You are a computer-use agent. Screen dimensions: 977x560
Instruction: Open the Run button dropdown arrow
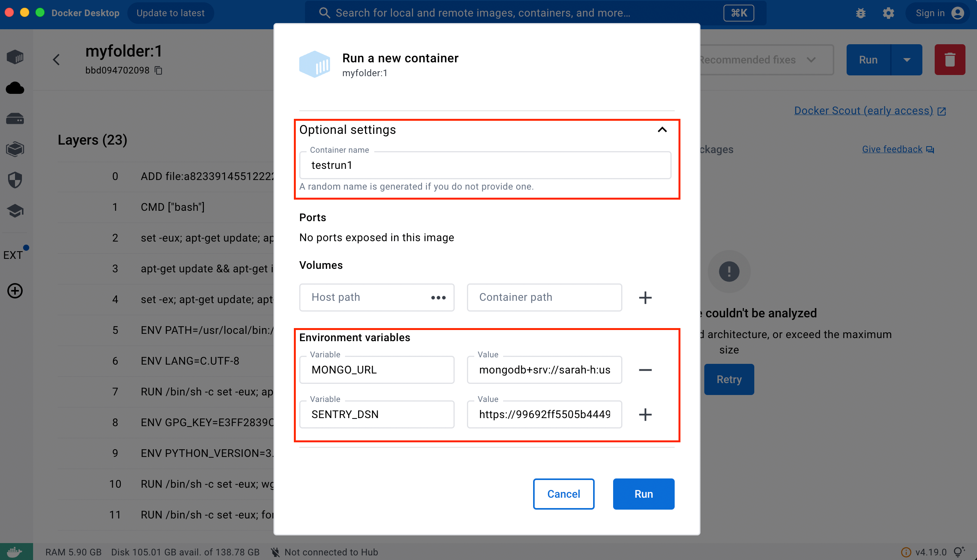tap(907, 60)
